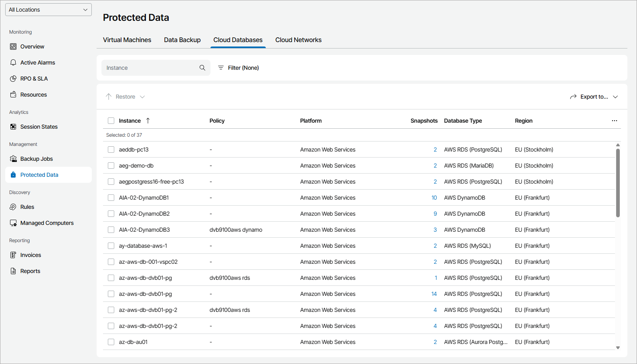Click the Managed Computers icon
The image size is (637, 364).
coord(13,223)
